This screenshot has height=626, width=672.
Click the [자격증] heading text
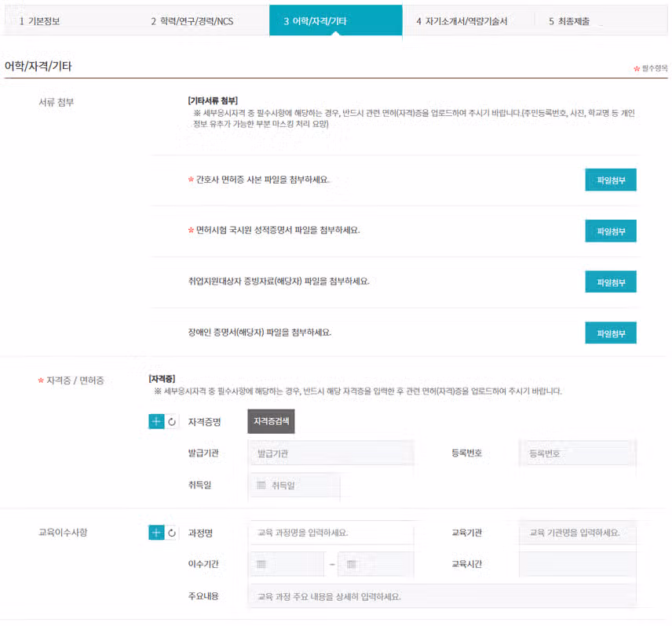point(162,379)
